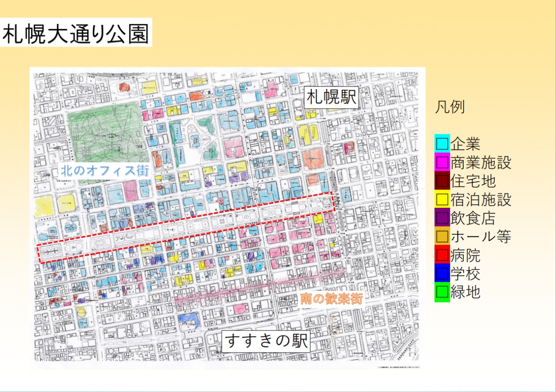Select the yellow 宿泊施設 legend swatch
The image size is (556, 392).
pyautogui.click(x=442, y=199)
